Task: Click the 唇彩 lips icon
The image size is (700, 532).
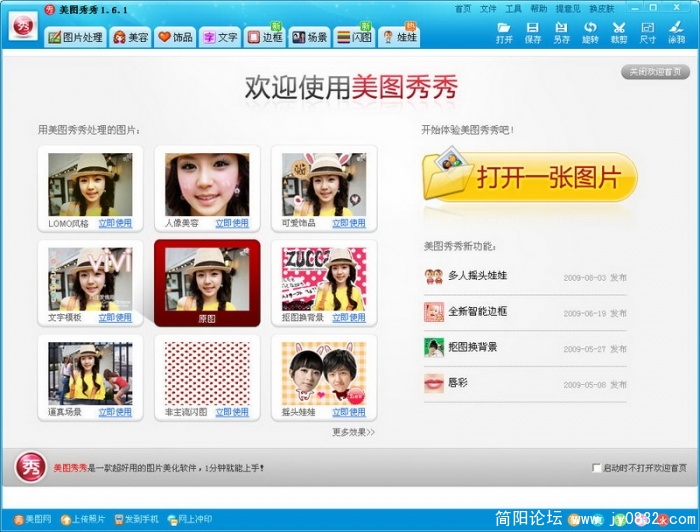Action: (433, 383)
